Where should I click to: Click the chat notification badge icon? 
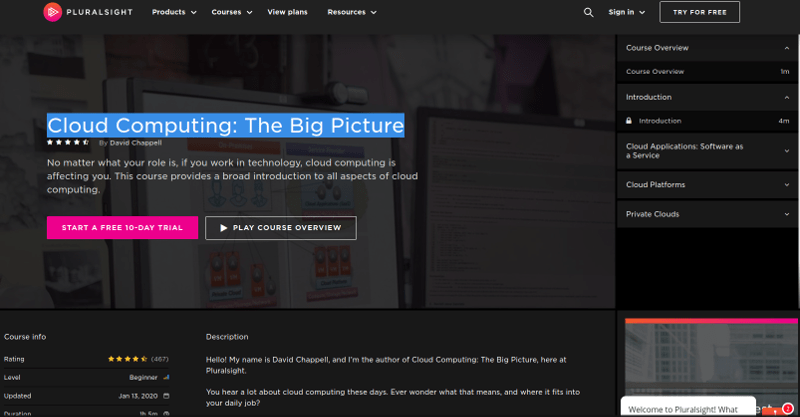coord(787,408)
